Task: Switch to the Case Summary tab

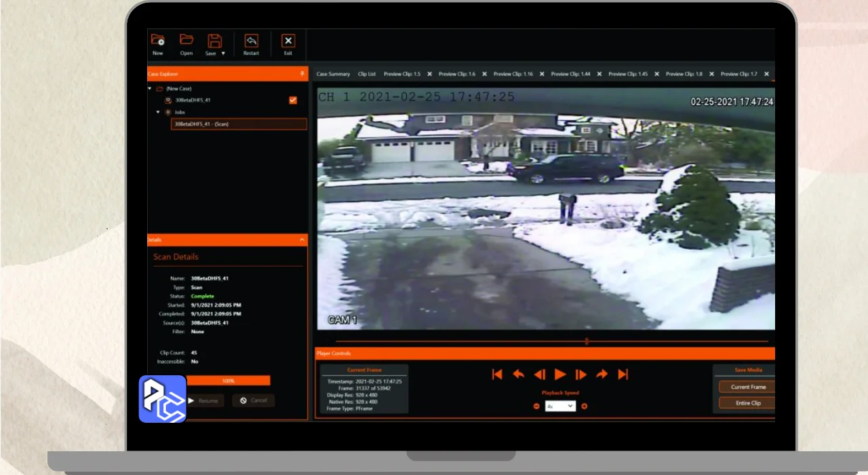Action: (x=333, y=74)
